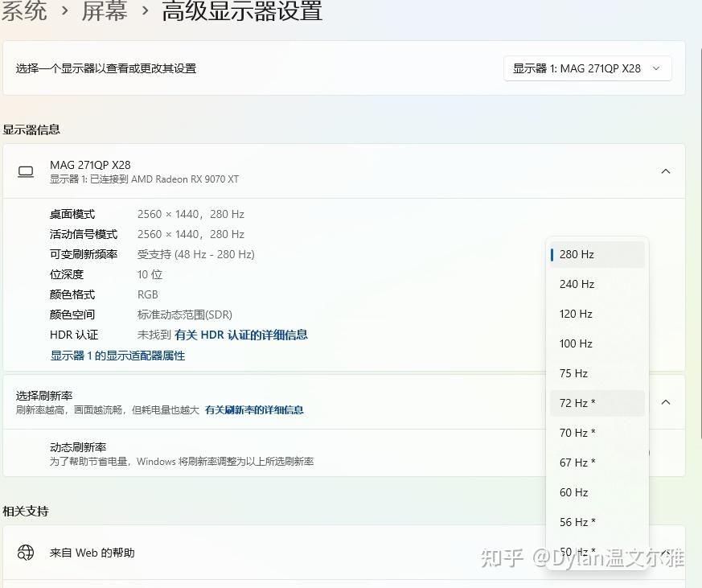
Task: Choose 56 Hz * from the list
Action: coord(597,522)
